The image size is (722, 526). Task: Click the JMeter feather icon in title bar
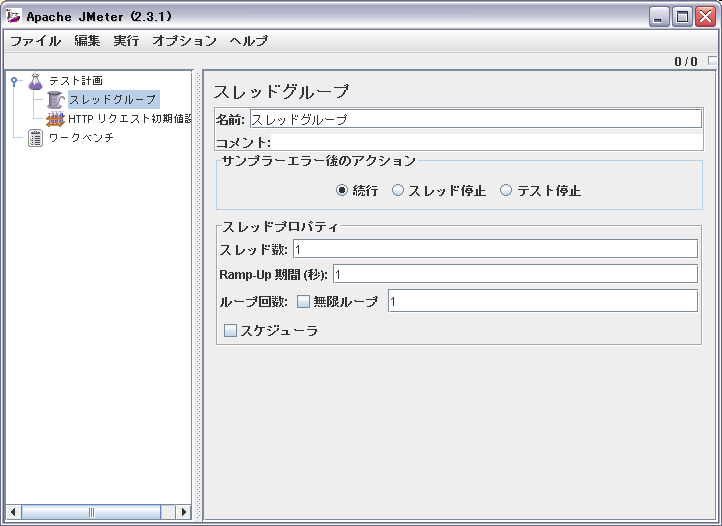point(14,16)
